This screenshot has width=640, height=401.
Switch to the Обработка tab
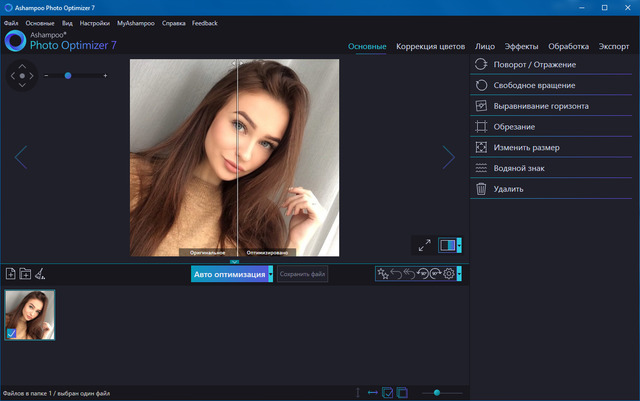click(x=568, y=46)
